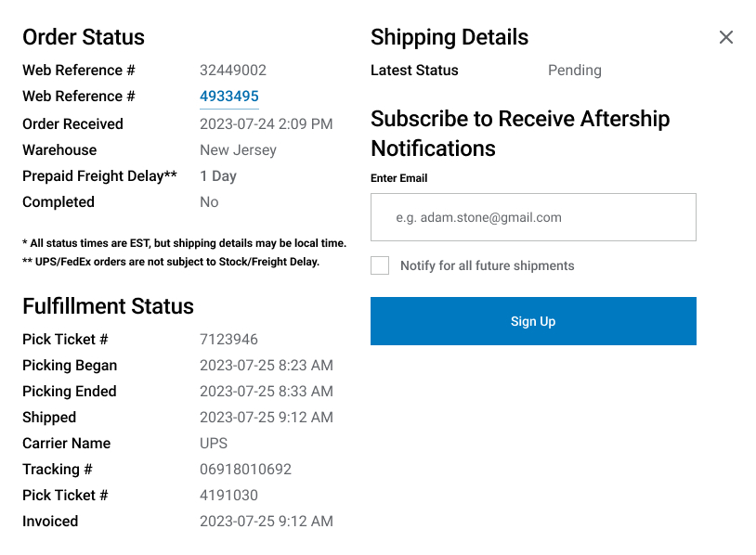Focus the Enter Email input field
This screenshot has width=756, height=555.
(x=533, y=217)
